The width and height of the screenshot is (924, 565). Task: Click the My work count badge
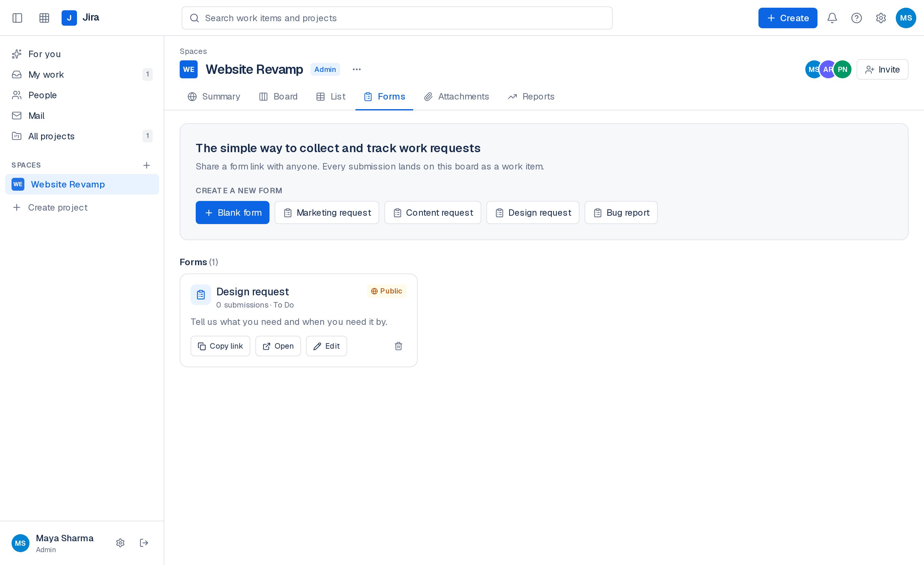(147, 74)
